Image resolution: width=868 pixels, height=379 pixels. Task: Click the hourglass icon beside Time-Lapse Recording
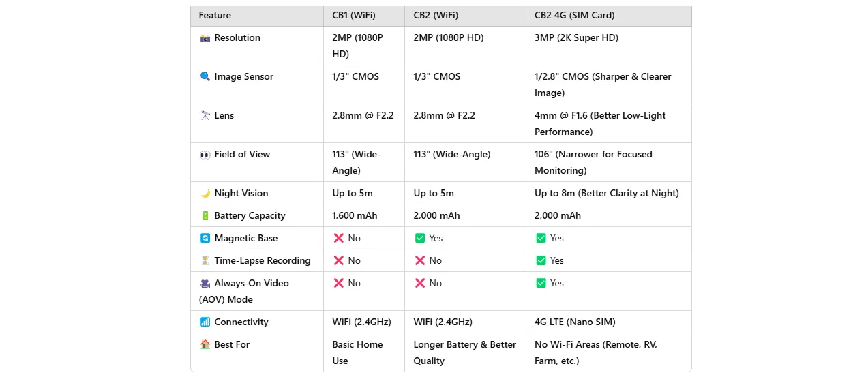pos(205,261)
